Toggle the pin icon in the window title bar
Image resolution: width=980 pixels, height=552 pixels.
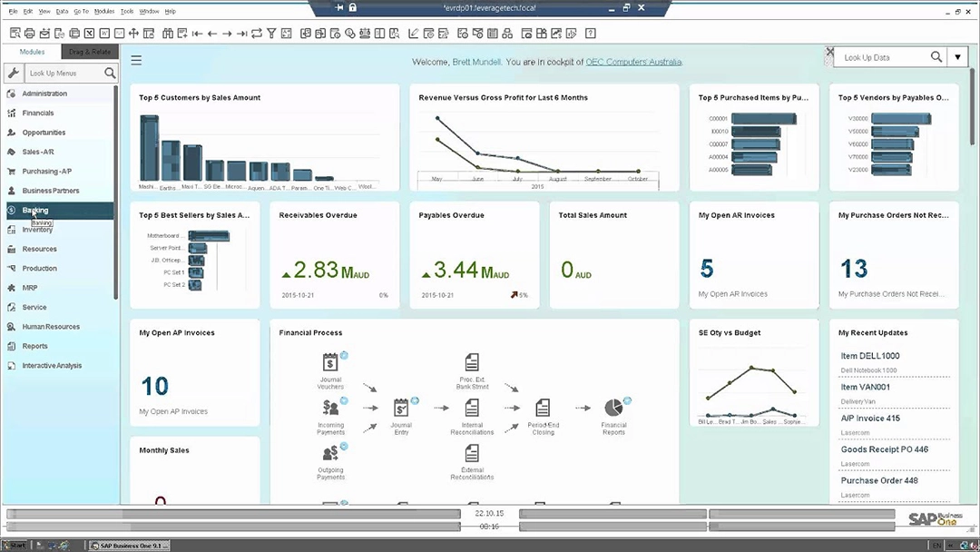tap(339, 7)
